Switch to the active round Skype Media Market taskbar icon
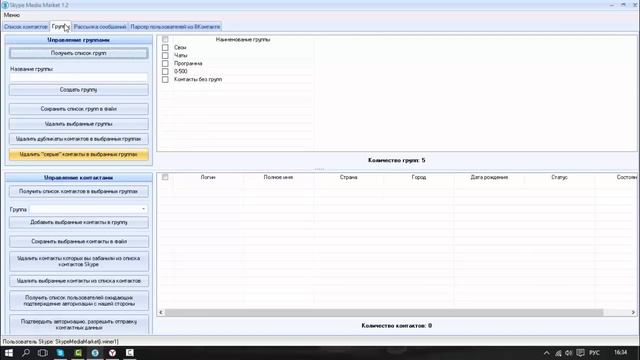This screenshot has height=360, width=640. [x=95, y=353]
